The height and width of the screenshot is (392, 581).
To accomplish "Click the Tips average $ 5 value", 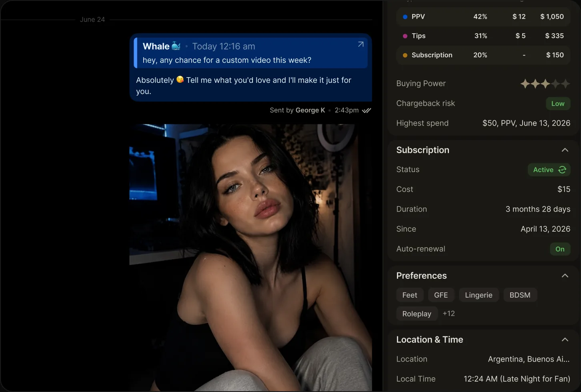I will point(521,36).
